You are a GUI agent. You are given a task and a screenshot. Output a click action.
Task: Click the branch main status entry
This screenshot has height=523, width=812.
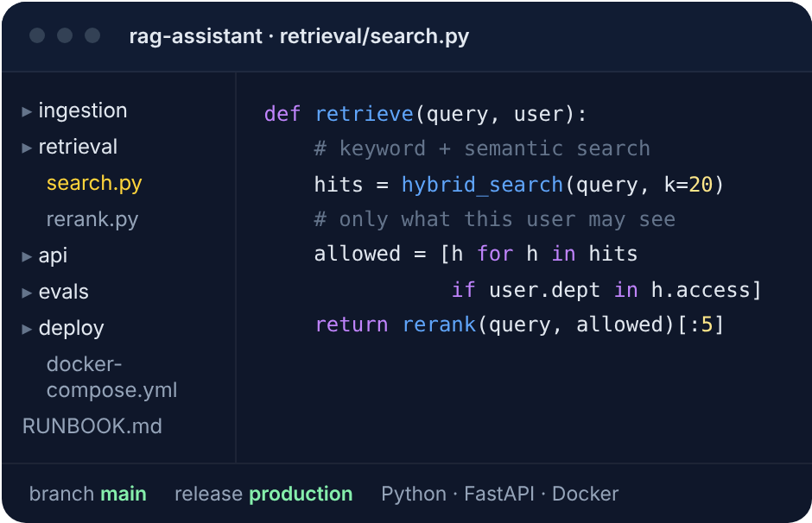[x=88, y=494]
